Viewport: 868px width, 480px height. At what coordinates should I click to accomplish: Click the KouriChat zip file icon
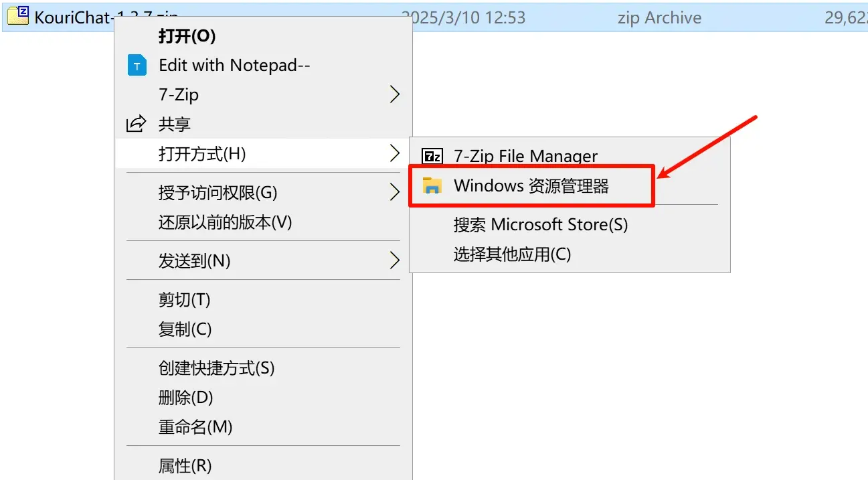[22, 14]
